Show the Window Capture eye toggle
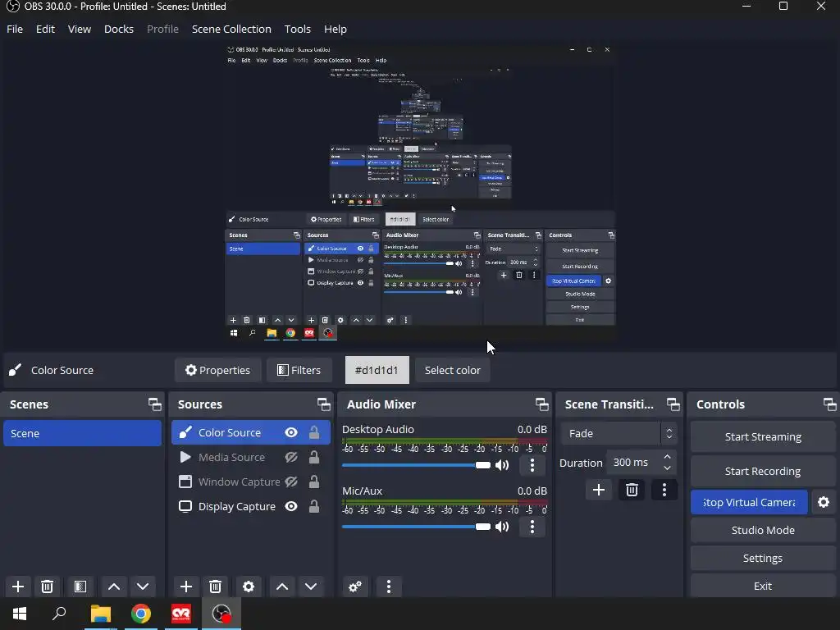Image resolution: width=840 pixels, height=630 pixels. tap(291, 482)
